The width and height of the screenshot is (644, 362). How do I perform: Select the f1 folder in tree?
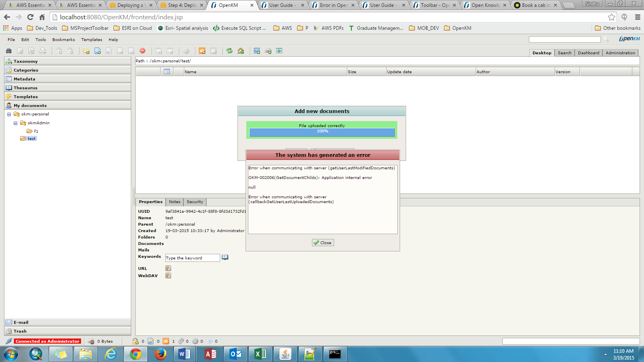(x=36, y=131)
